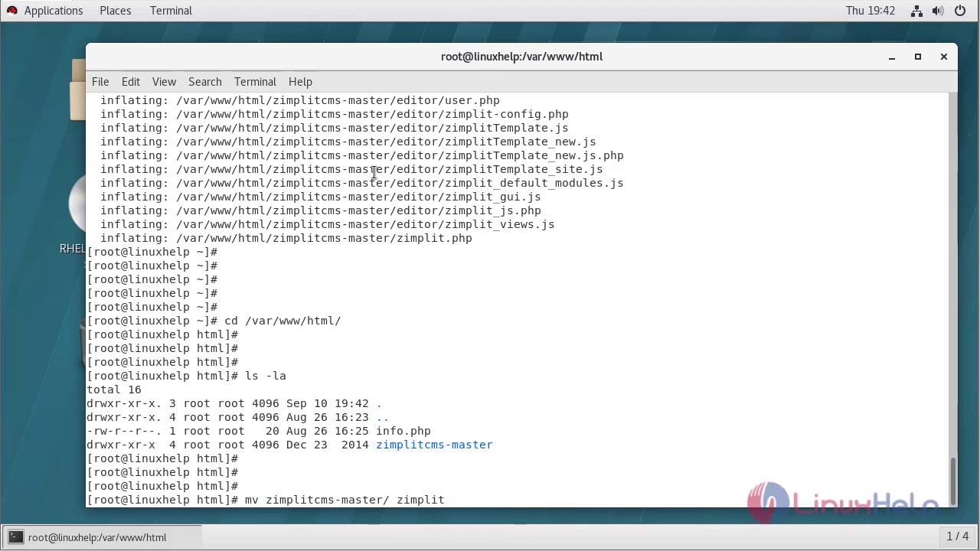Screen dimensions: 980x551
Task: Click the zimplit-config.php inflating line
Action: point(335,114)
